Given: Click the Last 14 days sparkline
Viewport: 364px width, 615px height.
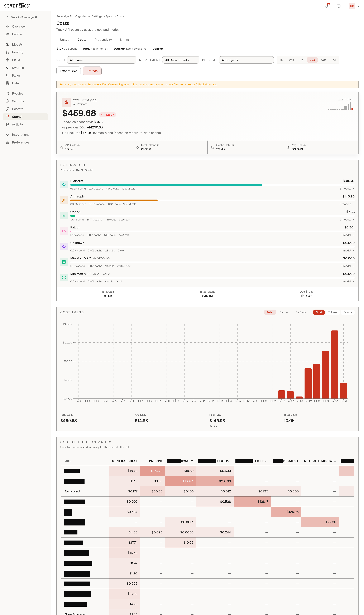Looking at the screenshot, I should click(340, 106).
